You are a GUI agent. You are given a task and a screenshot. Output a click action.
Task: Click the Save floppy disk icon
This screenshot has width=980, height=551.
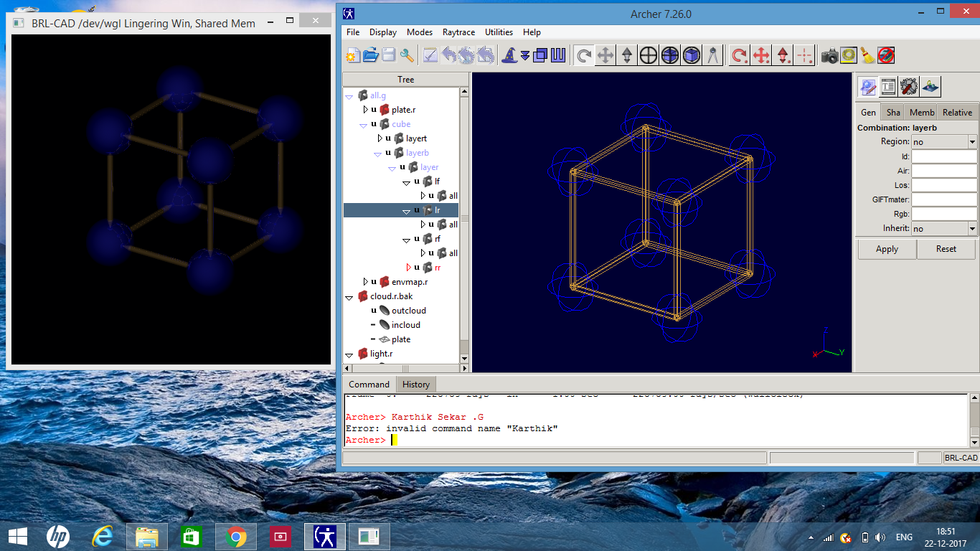point(388,55)
